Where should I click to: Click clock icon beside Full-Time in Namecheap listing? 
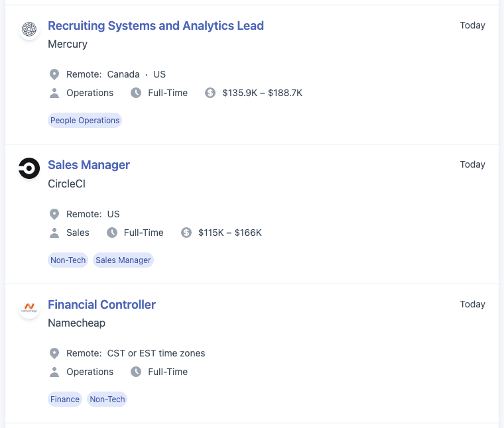(136, 372)
